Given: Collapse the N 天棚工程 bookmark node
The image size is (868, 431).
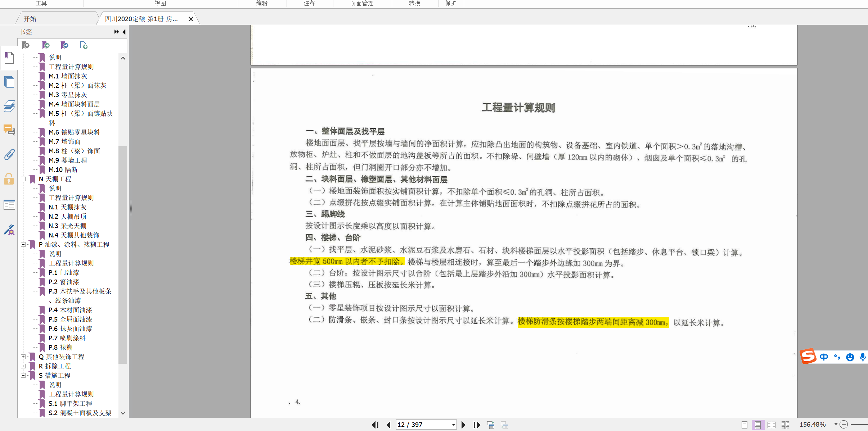Looking at the screenshot, I should pyautogui.click(x=23, y=179).
